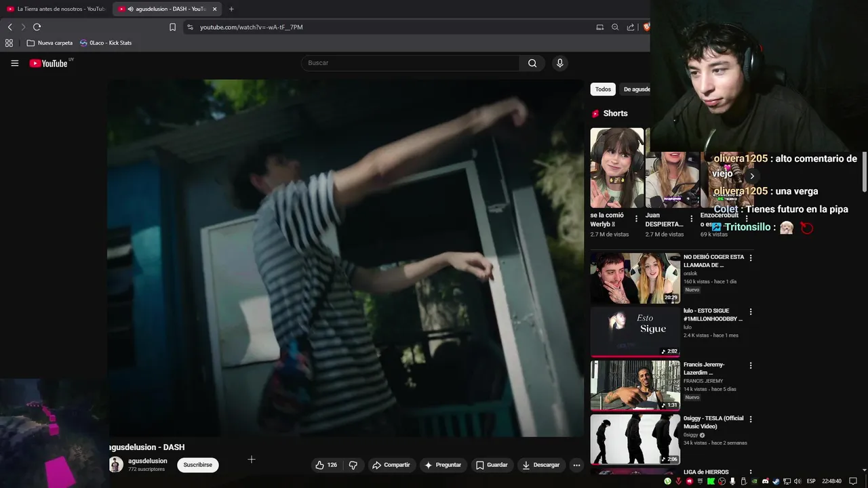Open 'lulo - ESTO SIGUE' video thumbnail
This screenshot has width=868, height=488.
635,331
